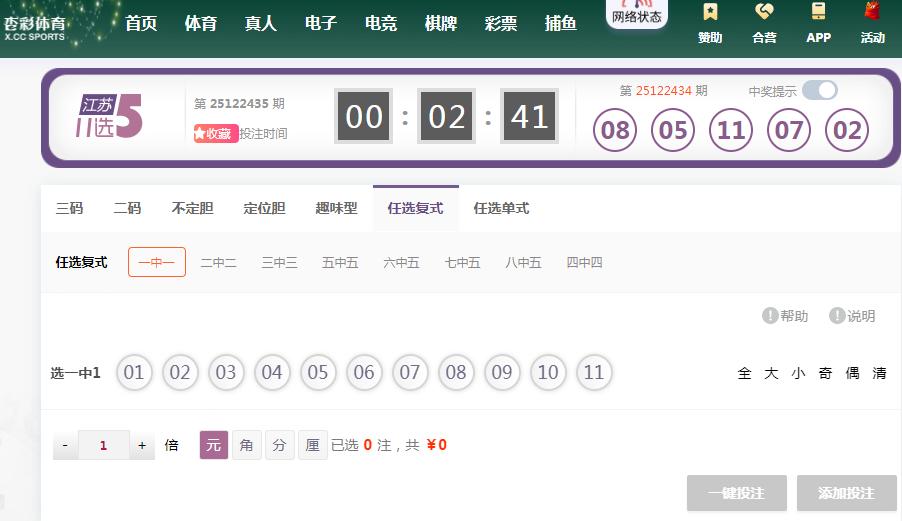
Task: Open the APP download icon
Action: pos(818,13)
